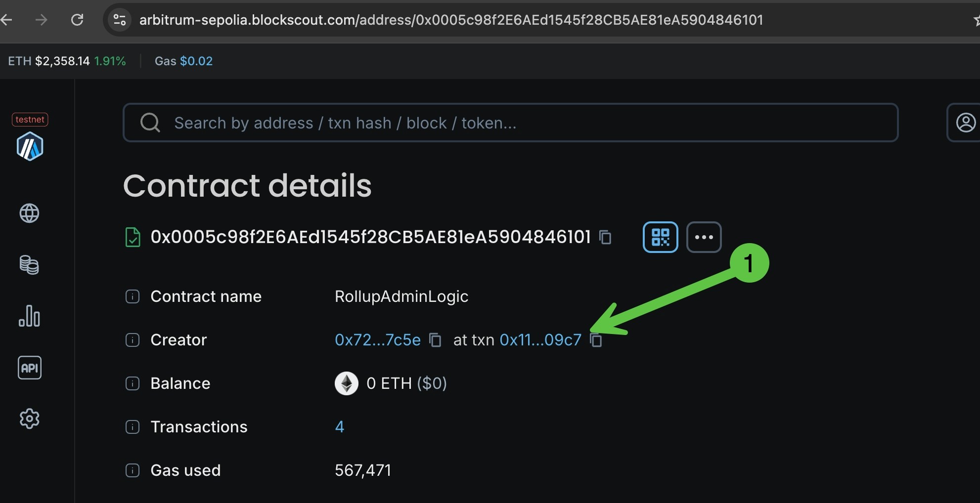Copy creator address 0x72...7c5e

[435, 340]
